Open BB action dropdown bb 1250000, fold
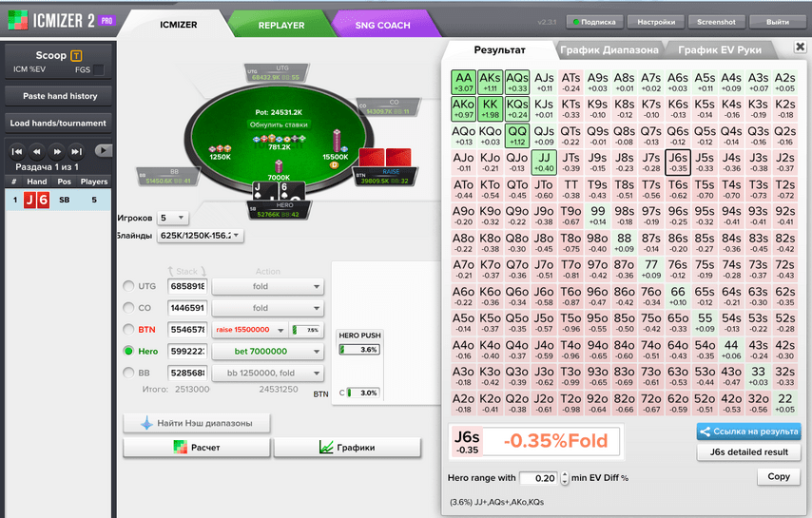Image resolution: width=812 pixels, height=518 pixels. (x=268, y=374)
